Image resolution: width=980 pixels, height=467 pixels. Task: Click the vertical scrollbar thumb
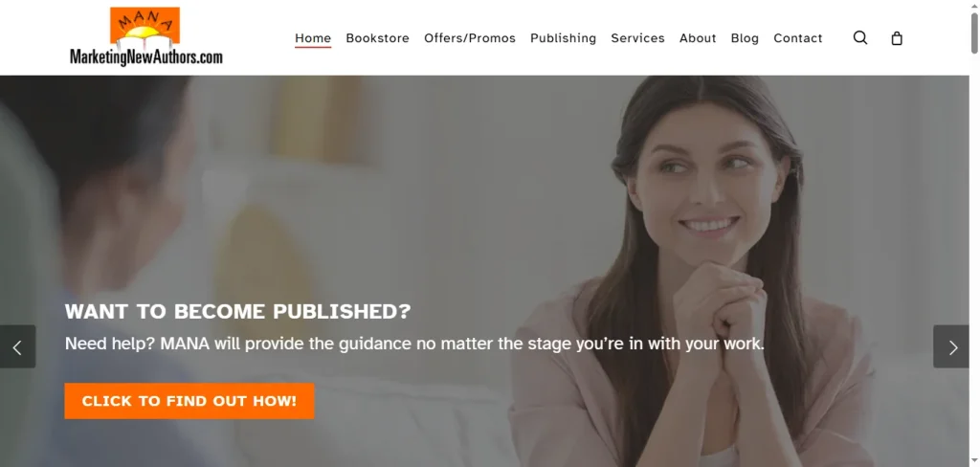point(974,33)
